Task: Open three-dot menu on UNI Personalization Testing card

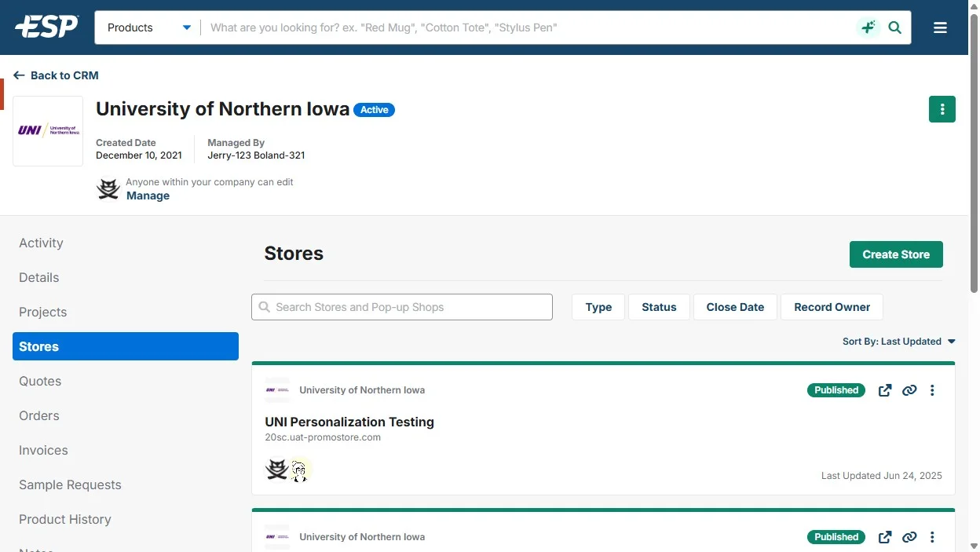Action: click(x=932, y=390)
